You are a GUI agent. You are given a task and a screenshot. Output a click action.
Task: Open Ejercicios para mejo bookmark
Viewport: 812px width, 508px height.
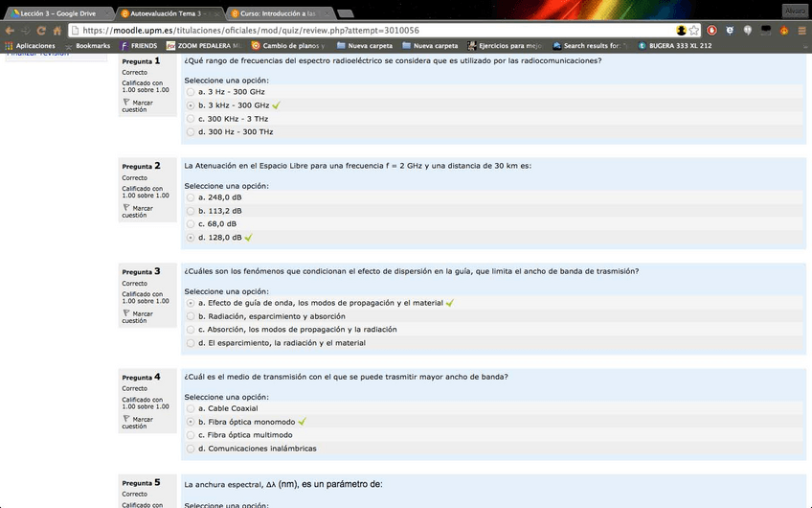505,46
